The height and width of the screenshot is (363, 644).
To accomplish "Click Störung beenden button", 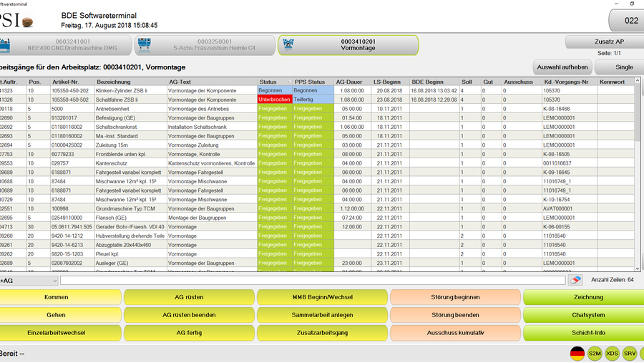I will tap(455, 315).
